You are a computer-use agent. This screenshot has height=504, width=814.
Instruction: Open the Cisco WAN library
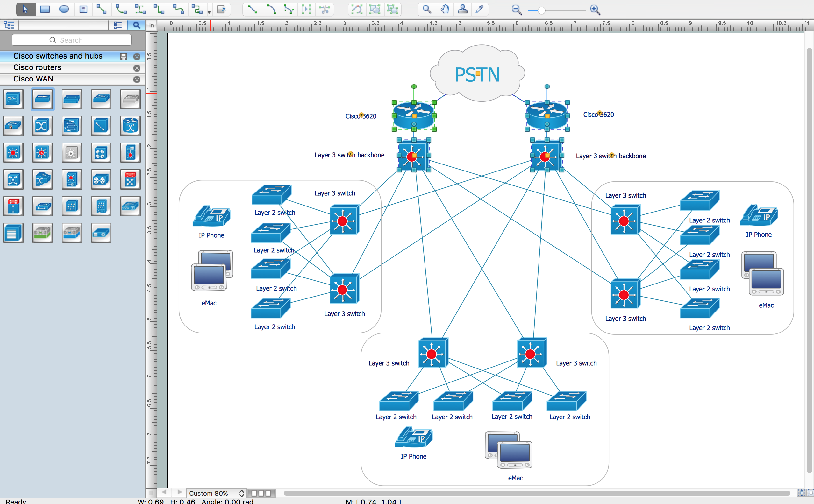(x=33, y=79)
